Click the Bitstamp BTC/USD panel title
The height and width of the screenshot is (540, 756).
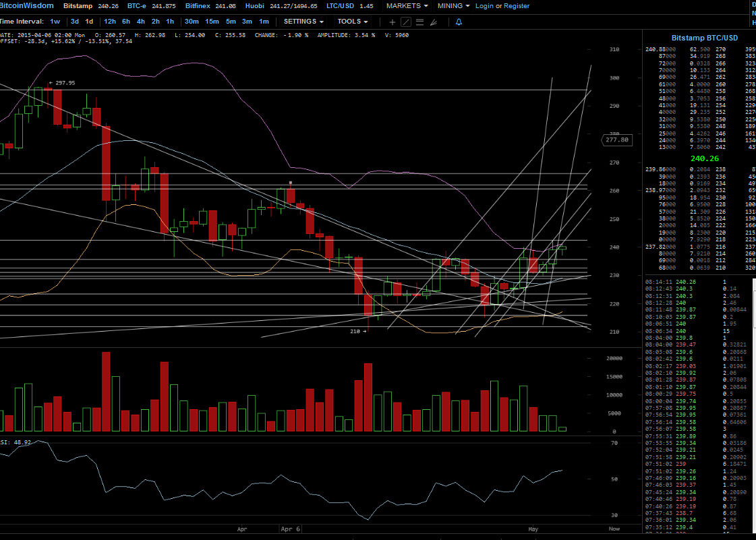tap(705, 38)
